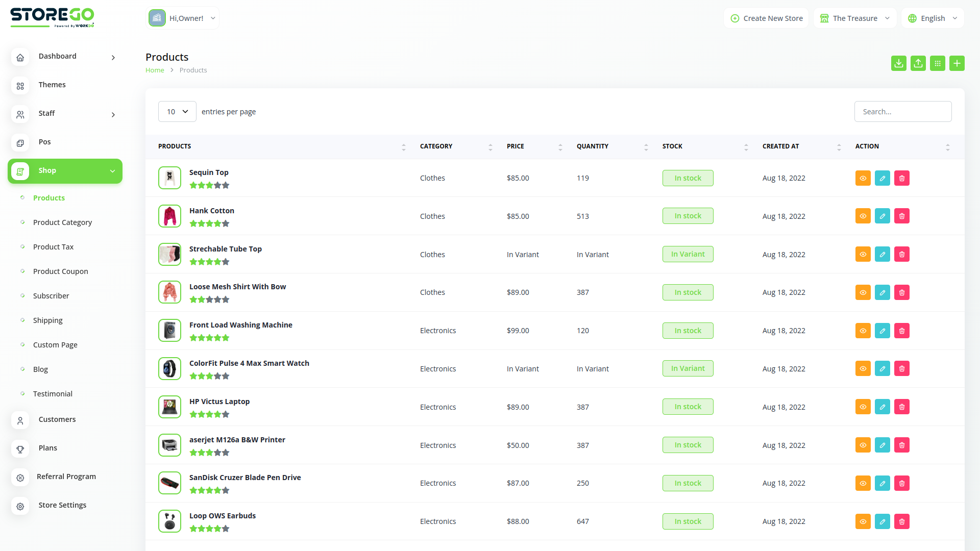Delete the Hank Cotton product
980x551 pixels.
tap(901, 216)
